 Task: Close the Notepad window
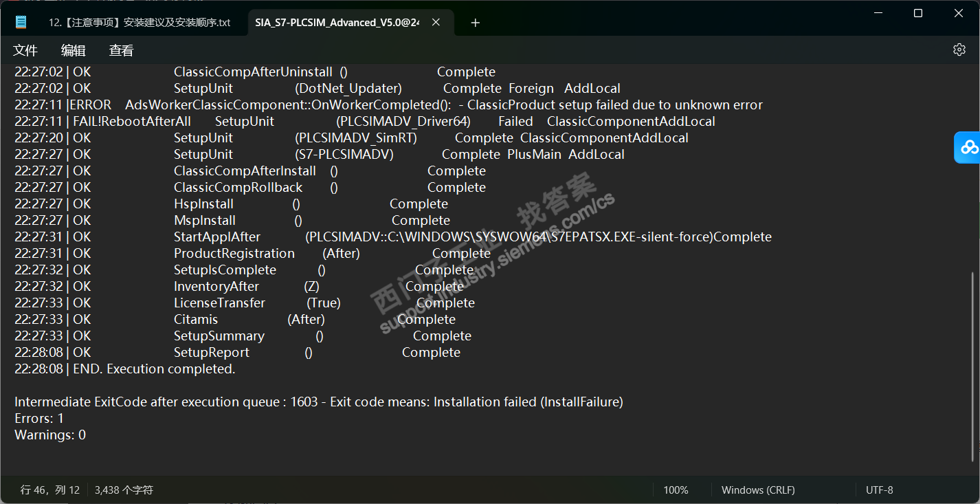[959, 13]
